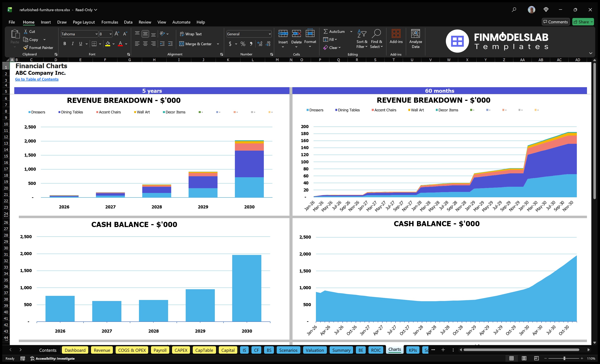Select the Format Painter tool
This screenshot has height=364, width=600.
[38, 48]
